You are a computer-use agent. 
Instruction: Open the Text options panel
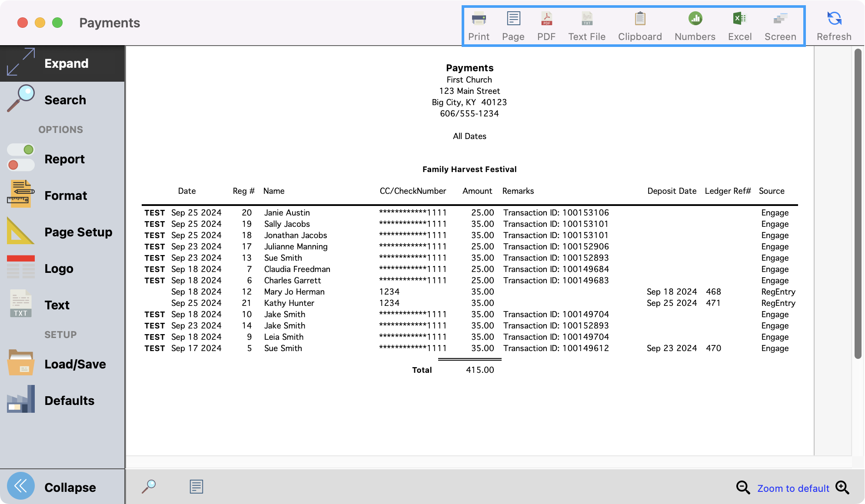[x=62, y=305]
